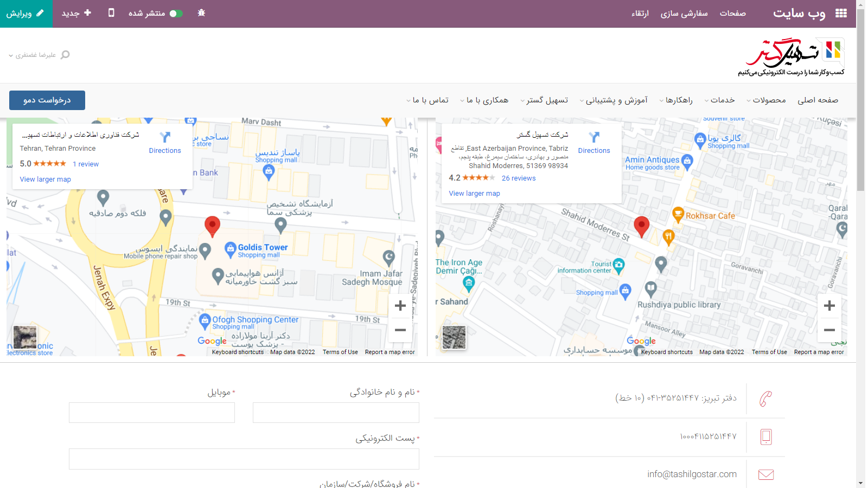This screenshot has height=488, width=868.
Task: Click Rushdiya public library marker
Action: tap(651, 289)
